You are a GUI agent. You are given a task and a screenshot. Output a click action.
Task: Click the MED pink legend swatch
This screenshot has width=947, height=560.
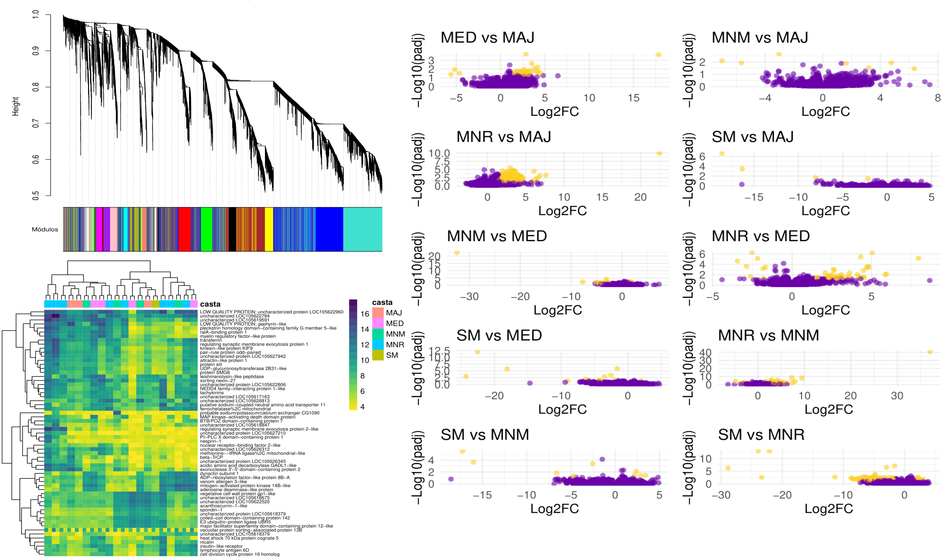(378, 323)
